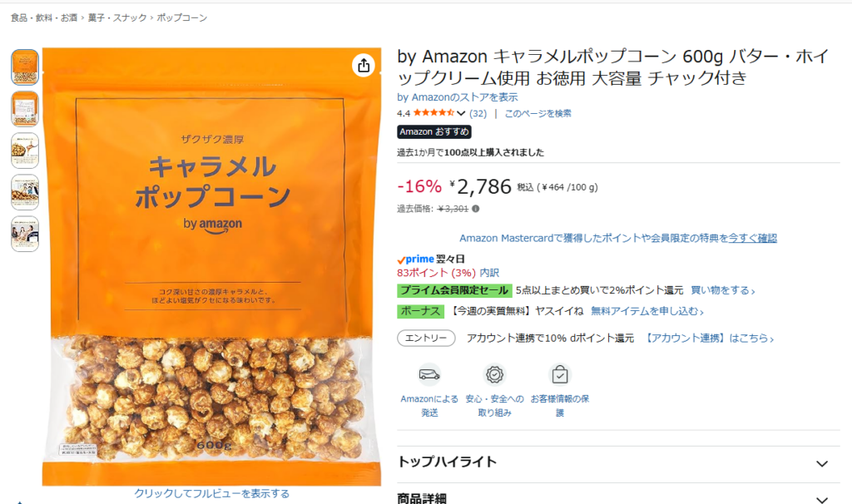The height and width of the screenshot is (504, 852).
Task: Open the ポップコーン breadcrumb category
Action: tap(182, 18)
